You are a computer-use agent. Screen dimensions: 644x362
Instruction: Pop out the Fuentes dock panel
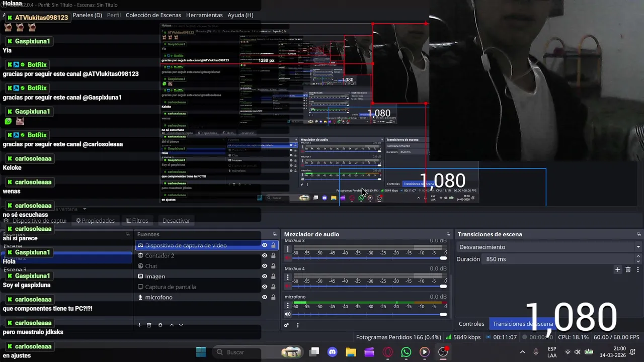tap(275, 234)
